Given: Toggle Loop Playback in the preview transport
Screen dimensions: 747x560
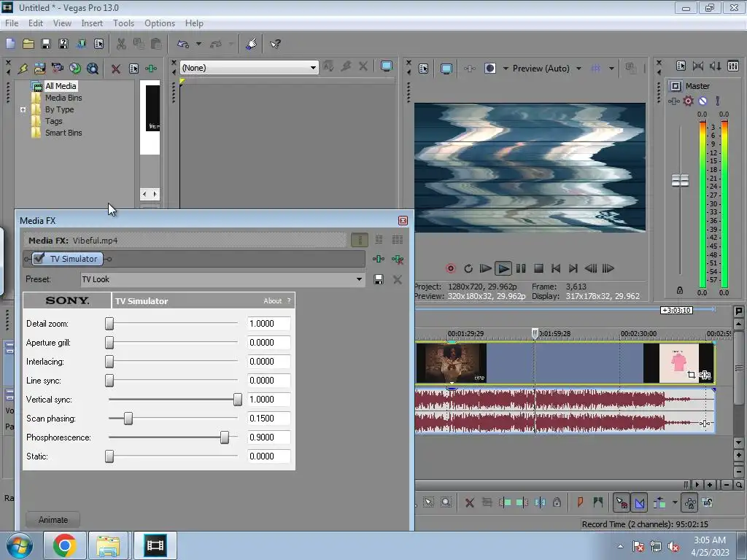Looking at the screenshot, I should (x=468, y=268).
